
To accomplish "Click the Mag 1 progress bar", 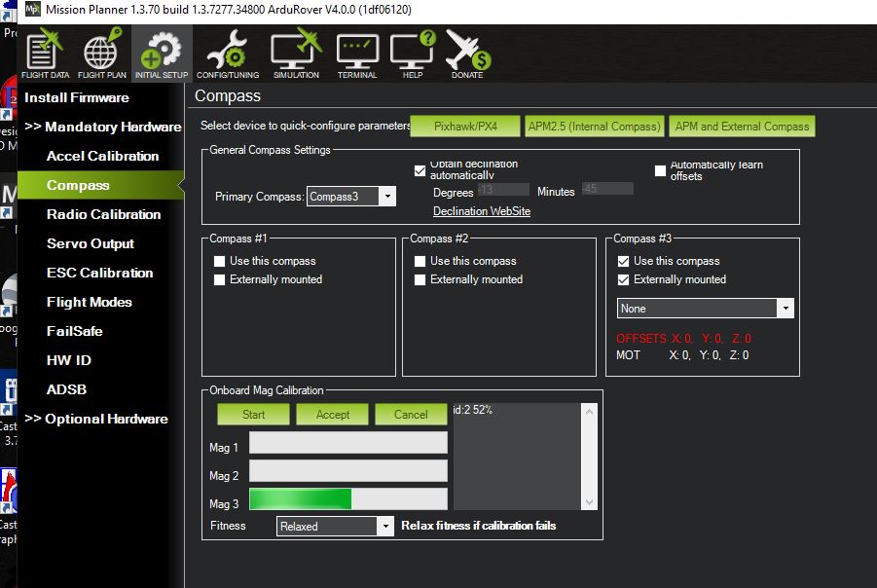I will [x=347, y=443].
